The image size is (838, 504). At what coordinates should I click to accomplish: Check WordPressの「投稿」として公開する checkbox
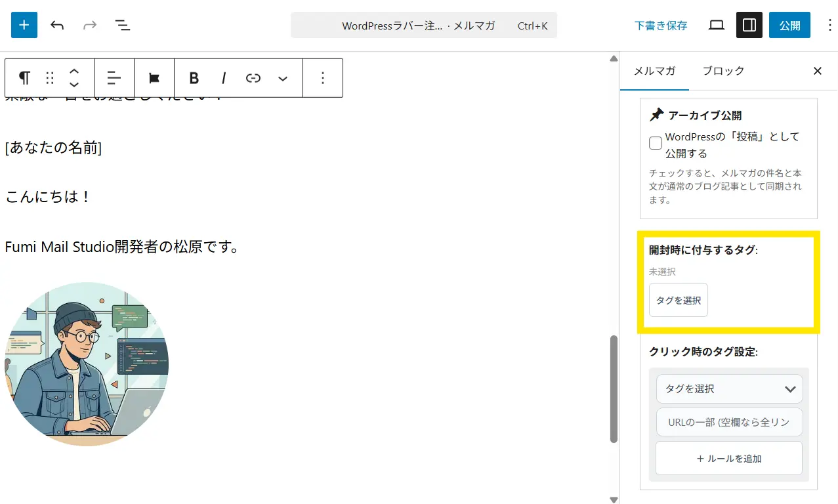point(656,143)
